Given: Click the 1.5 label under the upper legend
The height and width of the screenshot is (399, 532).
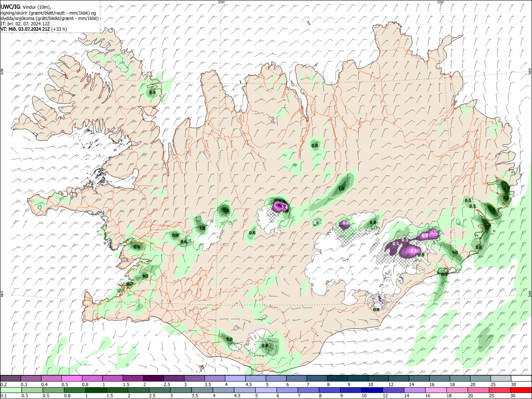Looking at the screenshot, I should pos(126,384).
